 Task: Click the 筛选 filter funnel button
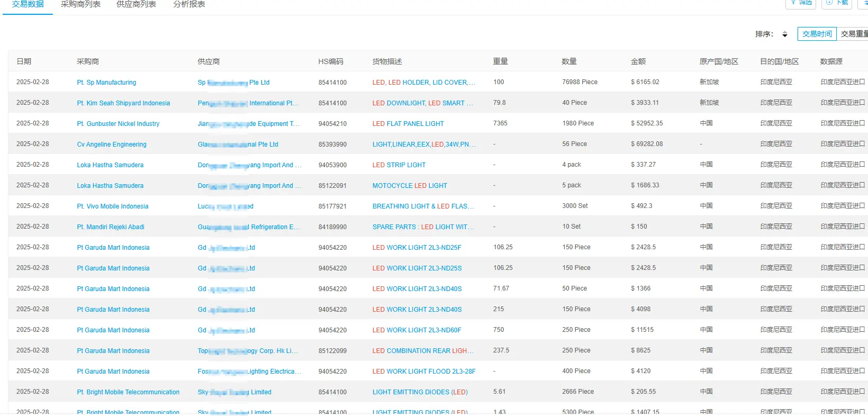801,3
